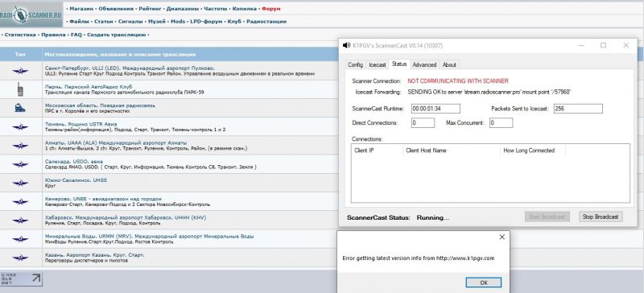This screenshot has height=293, width=644.
Task: Open the Южно-Сахалинск UHSS stream link
Action: click(x=76, y=180)
